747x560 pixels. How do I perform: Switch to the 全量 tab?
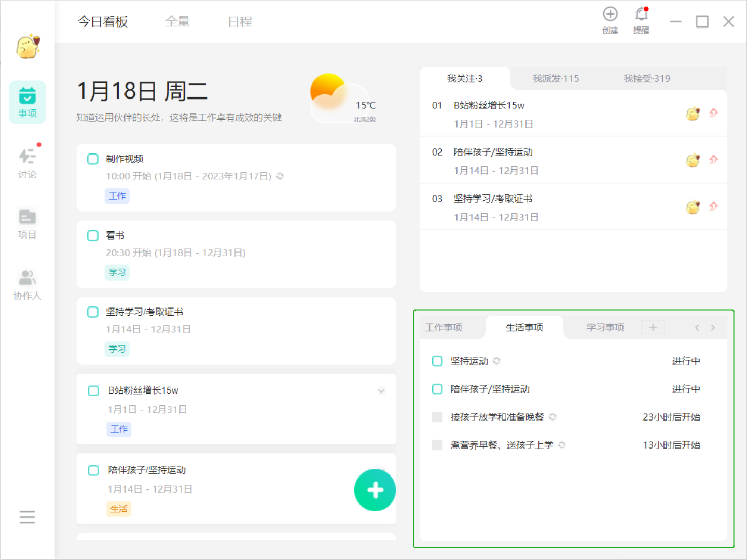[x=177, y=22]
